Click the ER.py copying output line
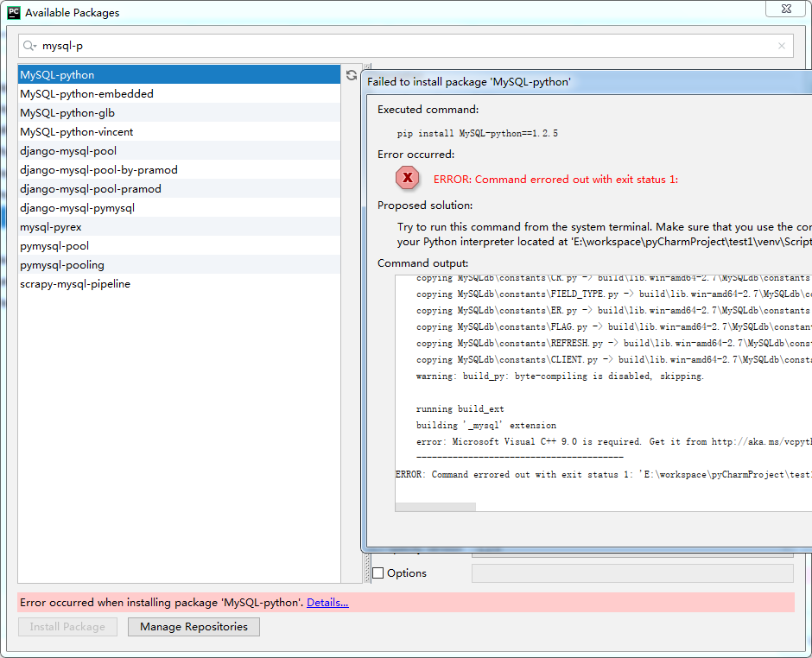This screenshot has height=658, width=812. (x=613, y=311)
